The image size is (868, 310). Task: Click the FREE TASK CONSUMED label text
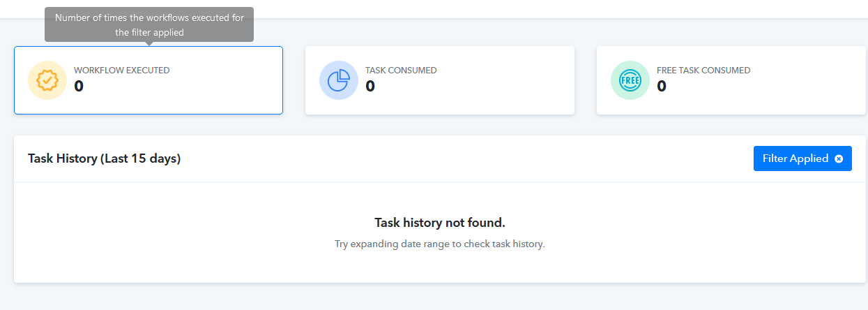point(703,70)
